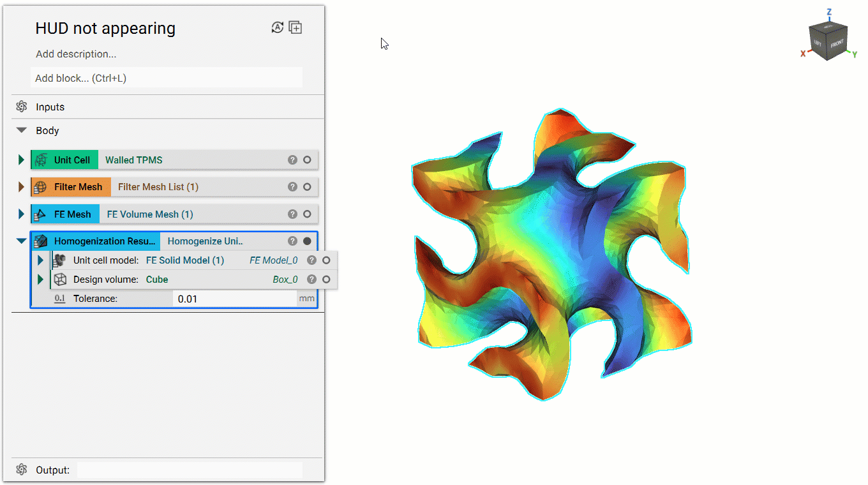
Task: Toggle visibility circle of Filter Mesh block
Action: coord(307,187)
